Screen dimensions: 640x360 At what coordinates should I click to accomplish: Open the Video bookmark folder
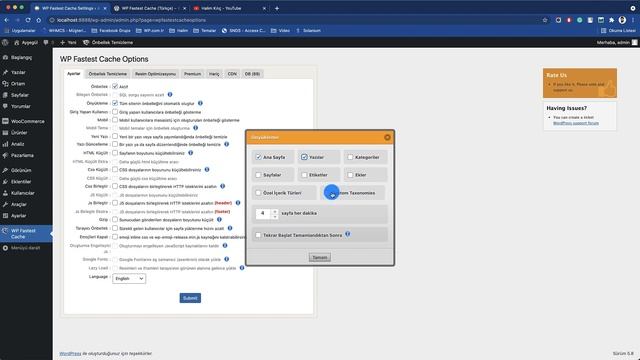(x=280, y=31)
